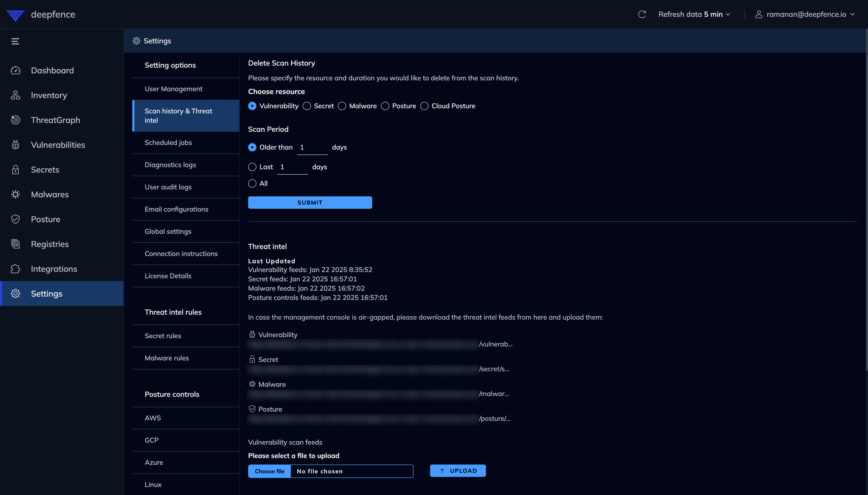This screenshot has width=868, height=495.
Task: Click the bug icon beside Vulnerability feed link
Action: click(x=252, y=335)
